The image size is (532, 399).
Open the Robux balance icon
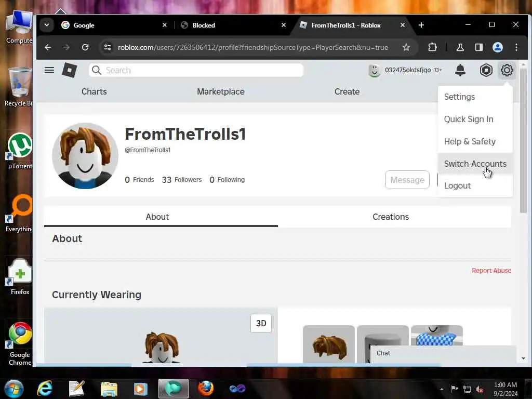pos(486,70)
